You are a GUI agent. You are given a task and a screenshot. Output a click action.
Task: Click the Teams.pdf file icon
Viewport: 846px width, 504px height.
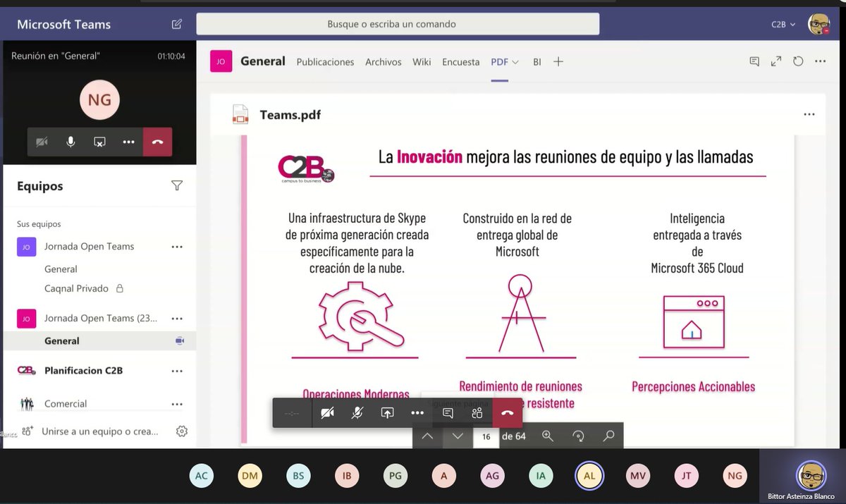point(241,114)
